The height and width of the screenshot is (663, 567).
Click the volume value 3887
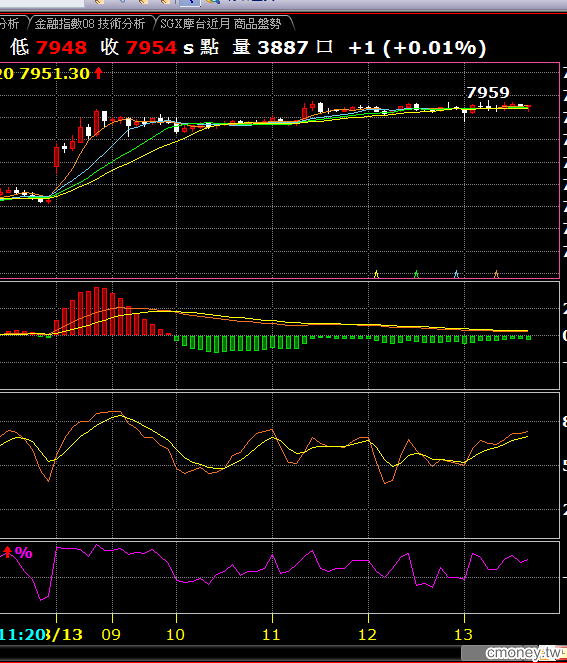(x=283, y=47)
